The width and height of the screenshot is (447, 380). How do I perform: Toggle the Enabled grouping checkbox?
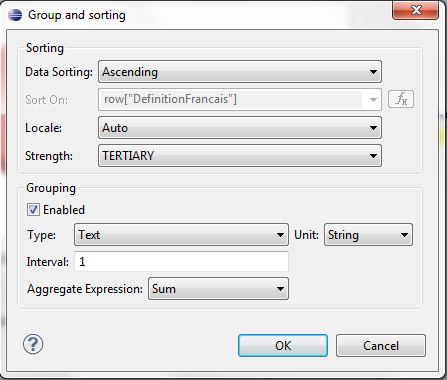[x=33, y=210]
